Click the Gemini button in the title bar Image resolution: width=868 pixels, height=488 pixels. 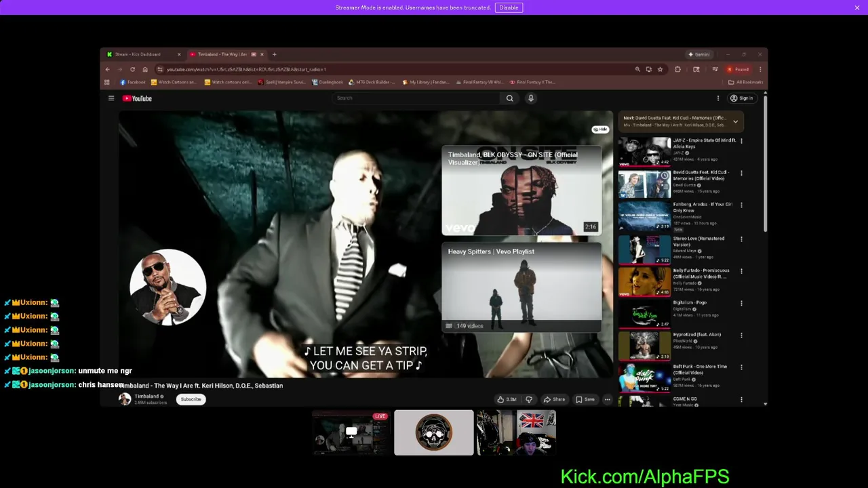[x=699, y=54]
